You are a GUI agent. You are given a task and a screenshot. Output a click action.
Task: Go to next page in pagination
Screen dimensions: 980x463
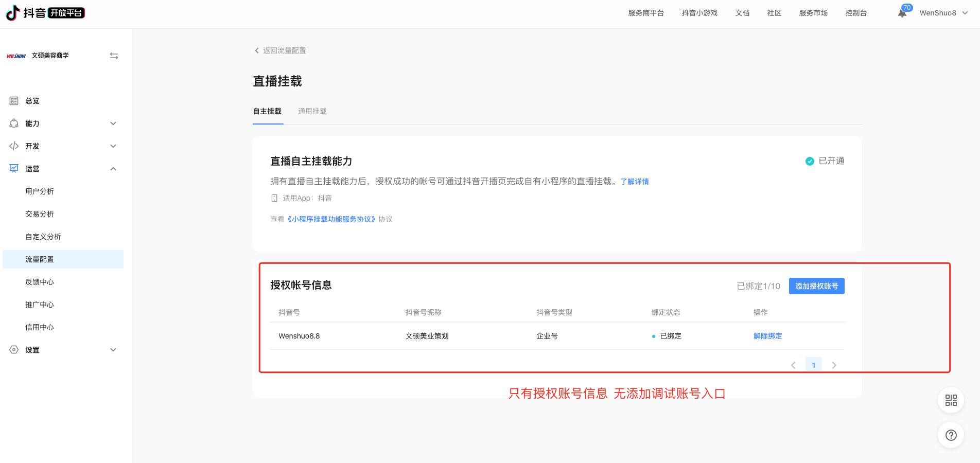pyautogui.click(x=834, y=365)
